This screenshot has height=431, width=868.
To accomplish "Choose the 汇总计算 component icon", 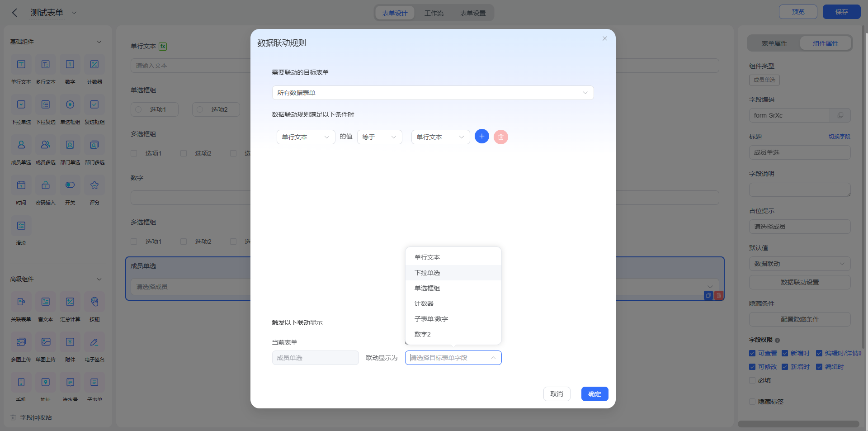I will (70, 302).
